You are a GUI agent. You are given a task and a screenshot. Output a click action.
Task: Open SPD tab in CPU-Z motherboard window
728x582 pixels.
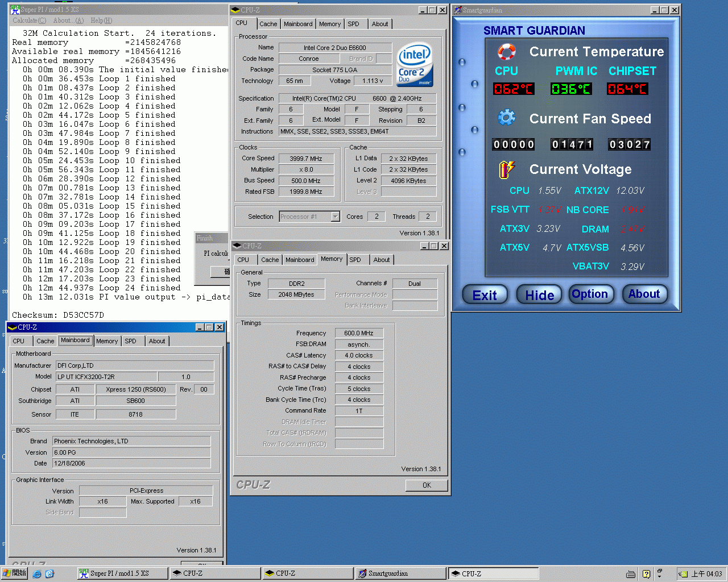tap(131, 341)
